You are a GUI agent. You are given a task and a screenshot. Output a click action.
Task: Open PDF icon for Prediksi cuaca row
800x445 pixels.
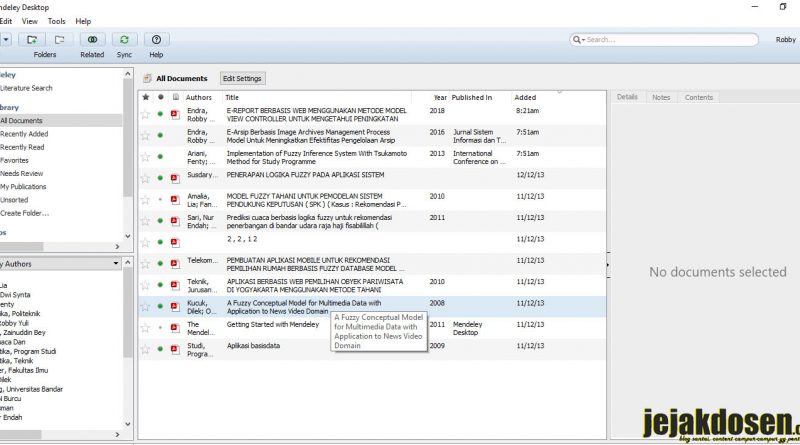point(175,221)
